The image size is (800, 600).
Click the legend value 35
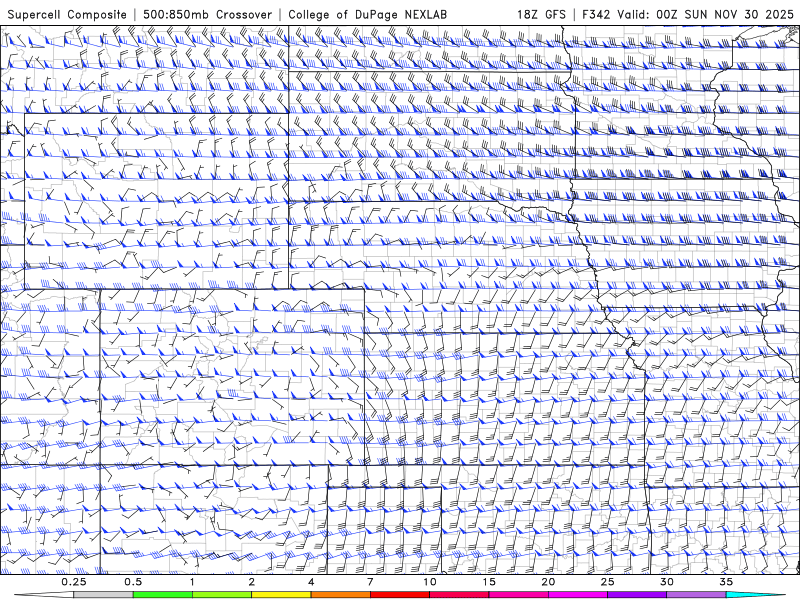point(726,582)
